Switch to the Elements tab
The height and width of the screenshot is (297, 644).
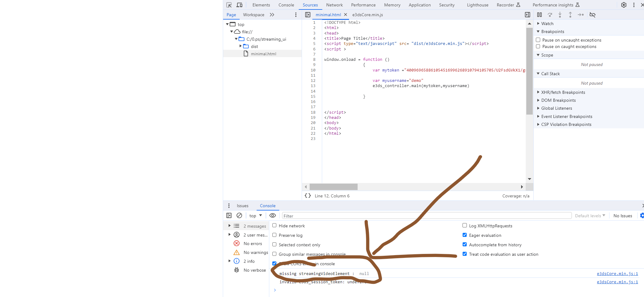[261, 5]
